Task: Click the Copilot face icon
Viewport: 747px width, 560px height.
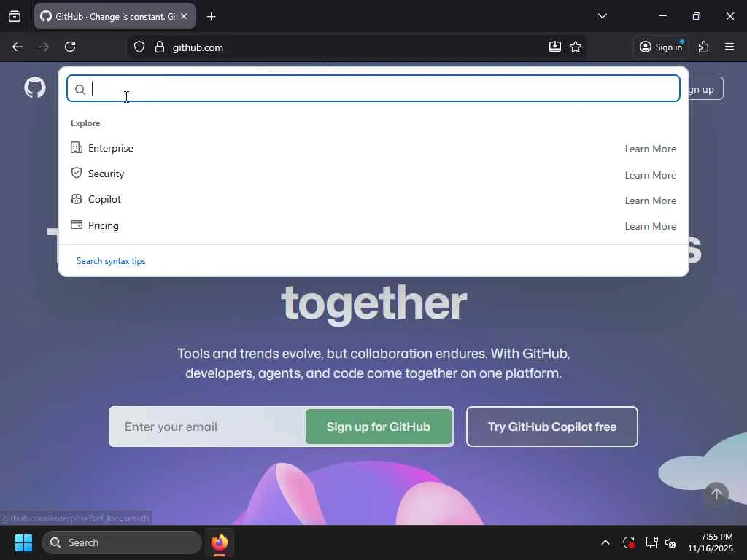Action: (76, 199)
